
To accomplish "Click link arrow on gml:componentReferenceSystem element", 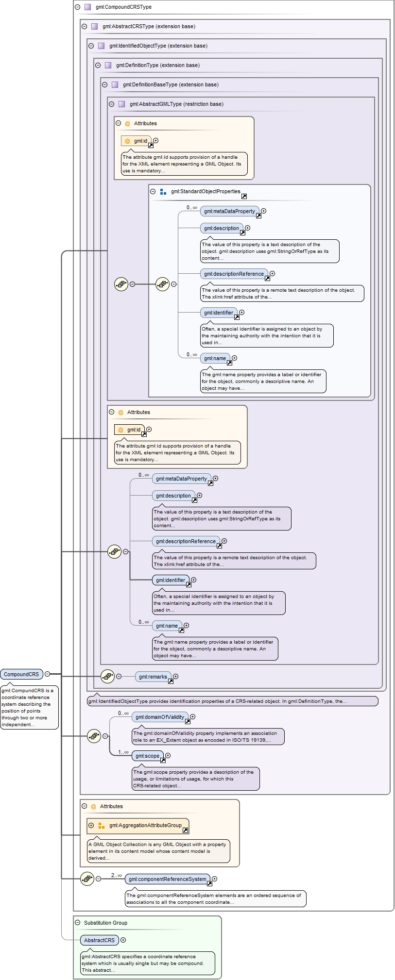I will 209,883.
